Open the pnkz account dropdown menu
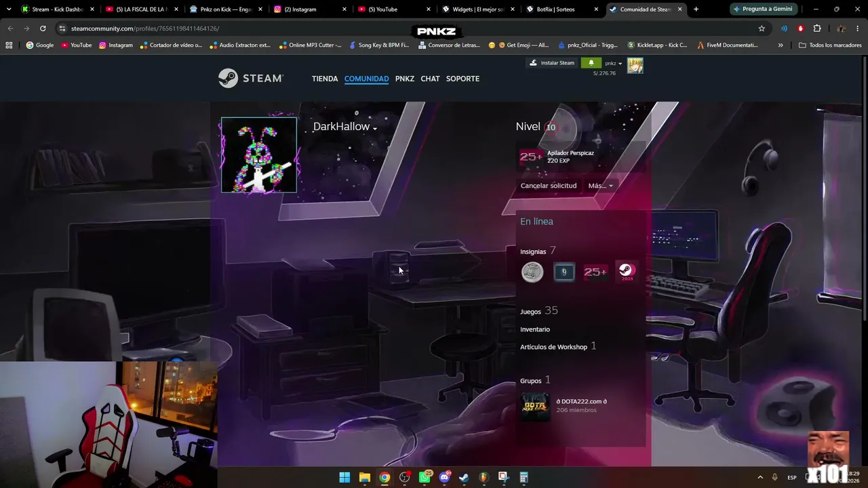Screen dimensions: 868x488 tap(613, 64)
